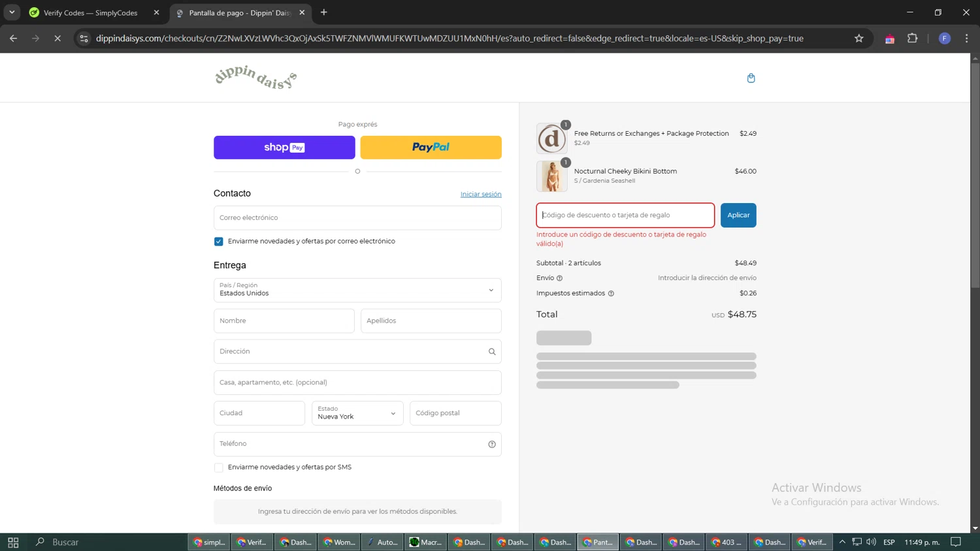Switch to Verify Codes SimplyCodes tab

pyautogui.click(x=90, y=12)
